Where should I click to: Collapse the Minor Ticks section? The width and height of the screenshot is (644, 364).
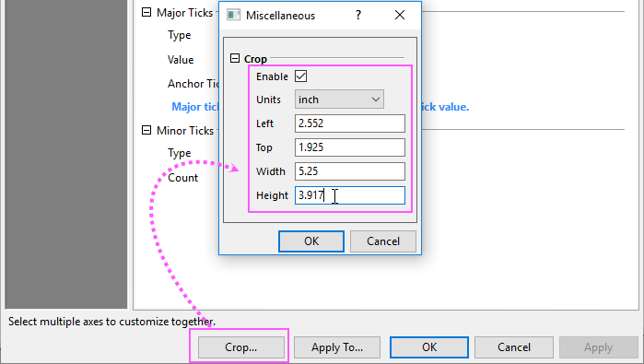coord(146,130)
